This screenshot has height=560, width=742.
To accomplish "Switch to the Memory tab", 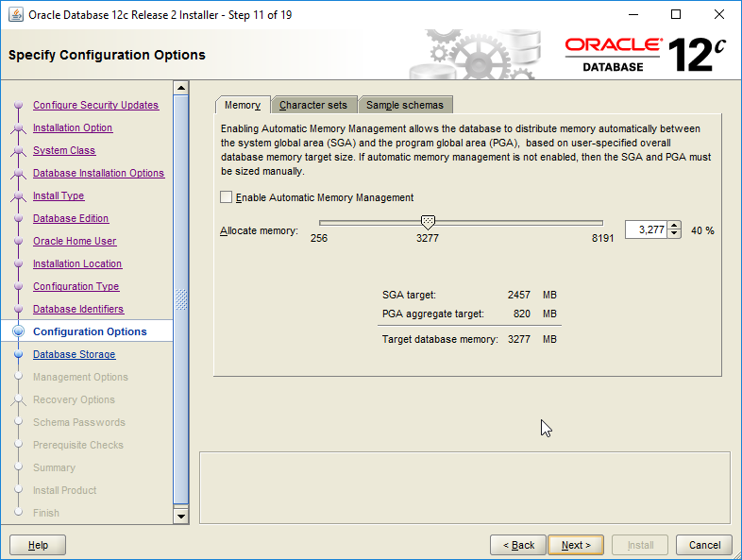I will (x=243, y=105).
